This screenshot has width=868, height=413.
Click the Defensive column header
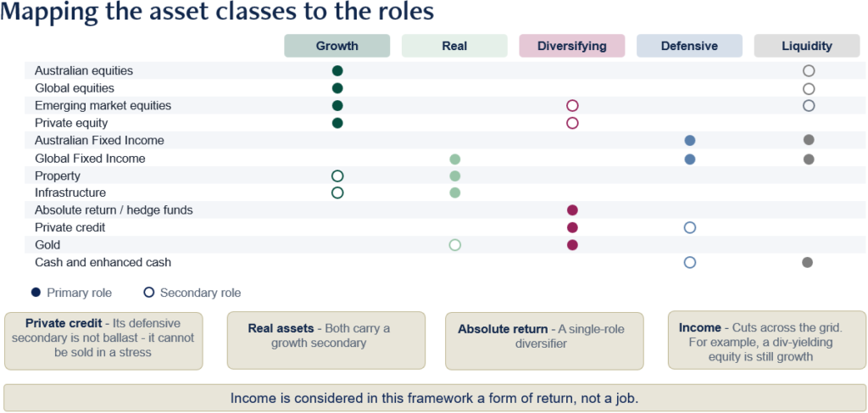[689, 46]
